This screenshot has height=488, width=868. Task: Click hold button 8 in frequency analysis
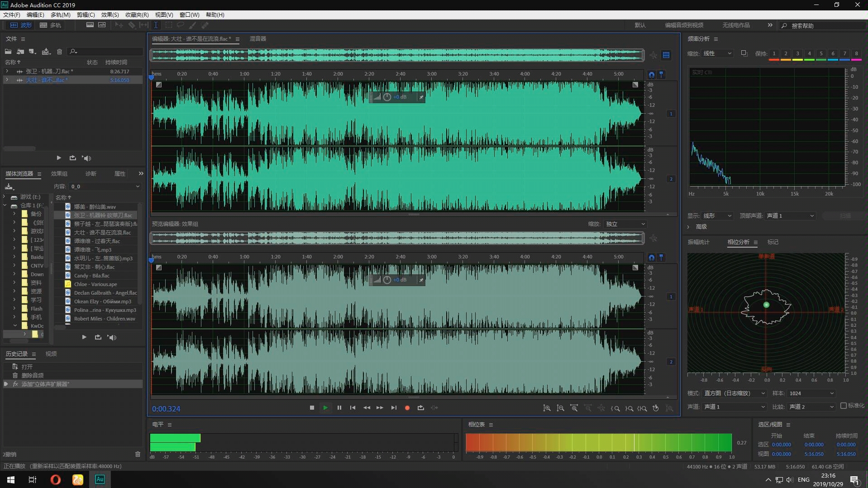[856, 54]
